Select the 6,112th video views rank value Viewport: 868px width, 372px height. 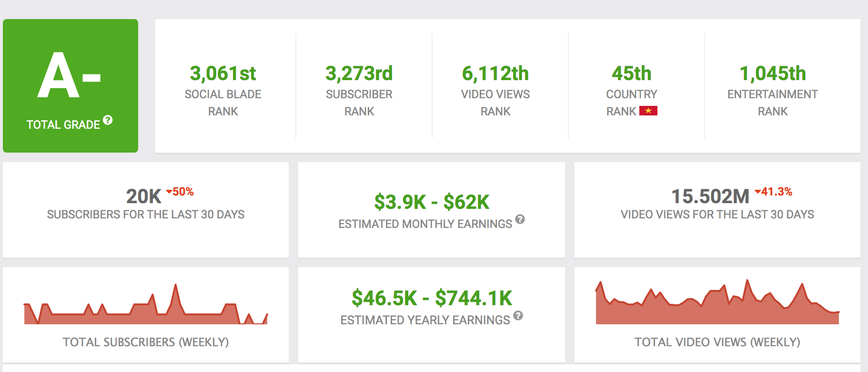pyautogui.click(x=495, y=73)
